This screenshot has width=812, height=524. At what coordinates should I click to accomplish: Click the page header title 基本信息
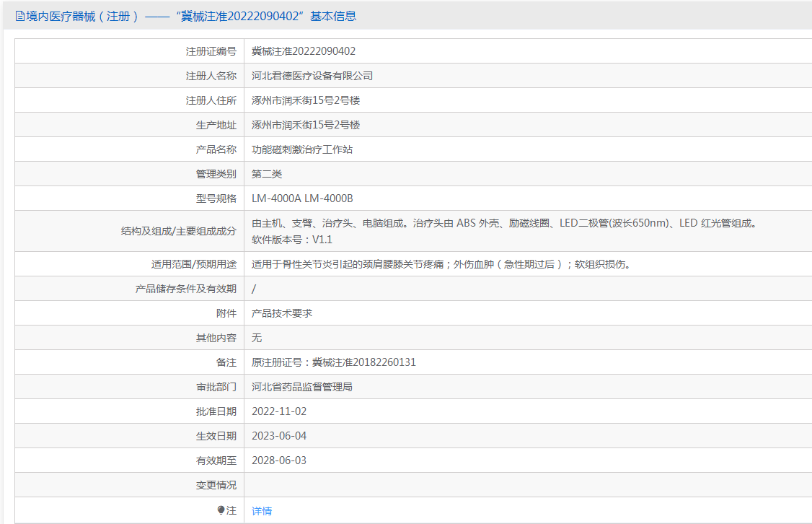(333, 17)
